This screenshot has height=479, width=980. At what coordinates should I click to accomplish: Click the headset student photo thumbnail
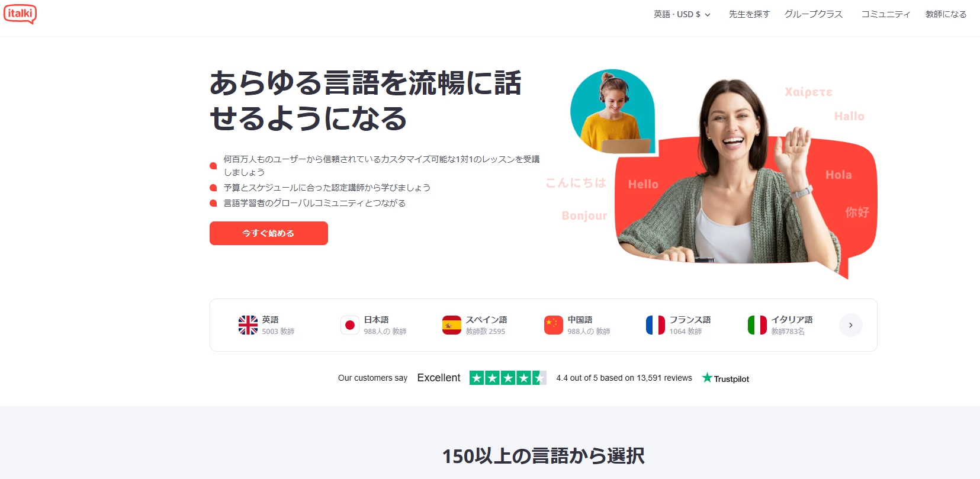click(613, 112)
